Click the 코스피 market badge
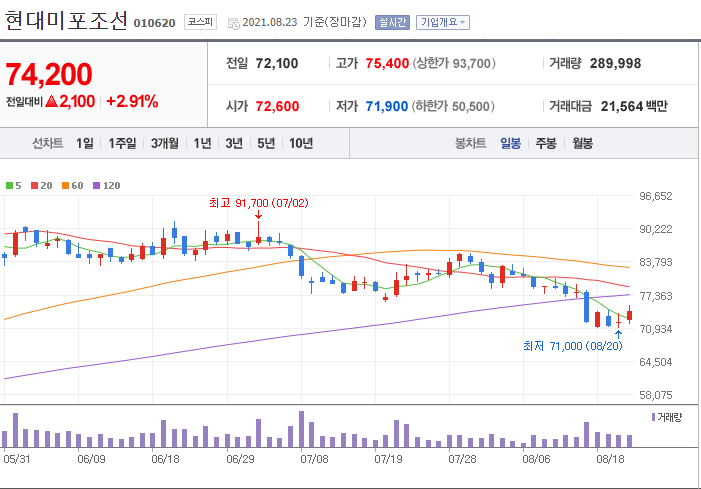This screenshot has width=701, height=489. (x=200, y=22)
